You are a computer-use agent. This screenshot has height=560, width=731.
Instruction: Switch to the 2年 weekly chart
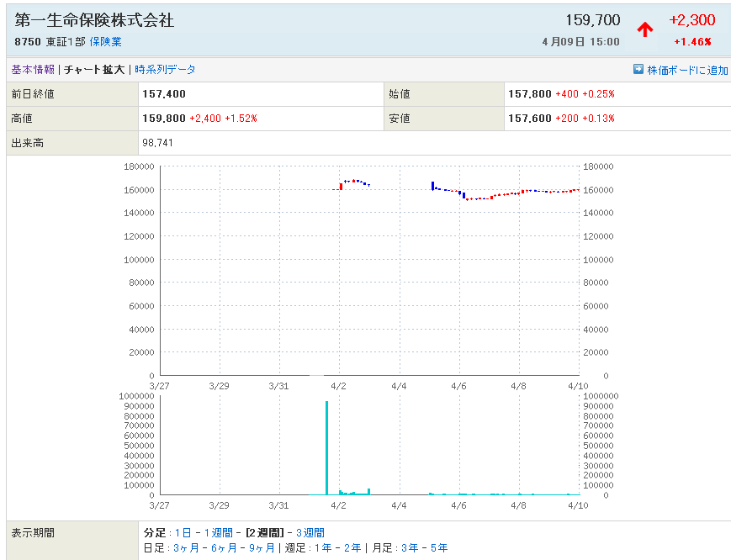pyautogui.click(x=352, y=548)
